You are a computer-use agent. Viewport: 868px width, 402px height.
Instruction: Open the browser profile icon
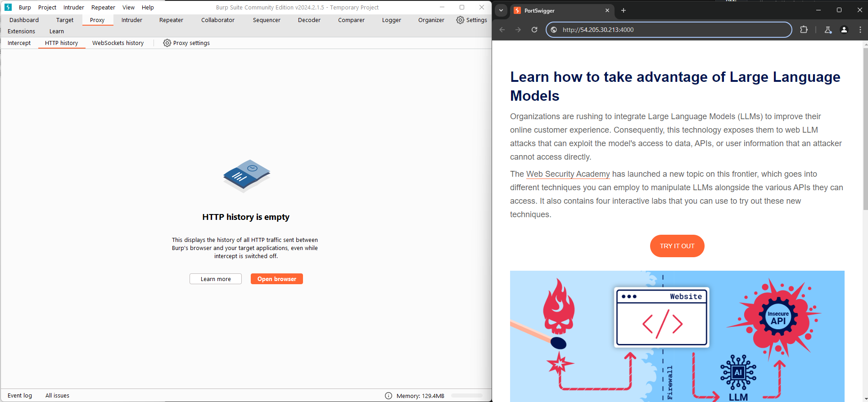(x=844, y=30)
